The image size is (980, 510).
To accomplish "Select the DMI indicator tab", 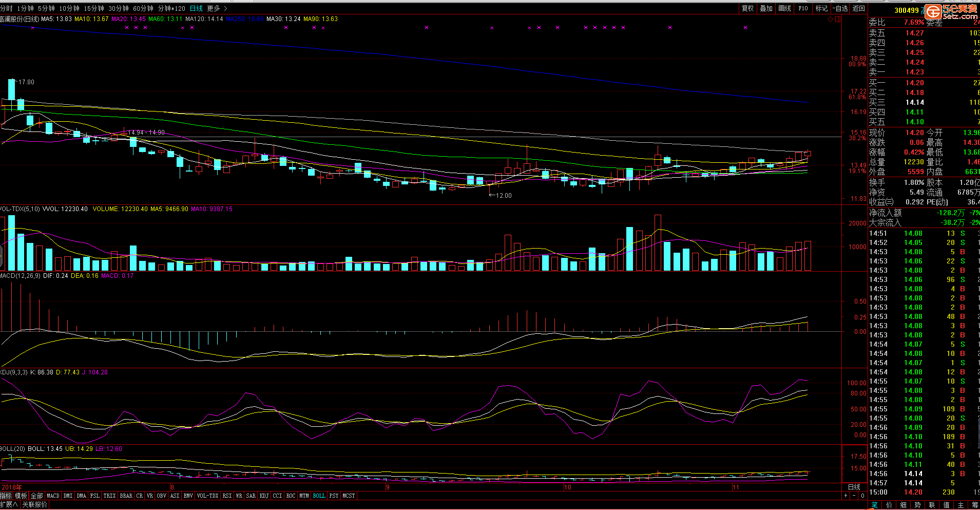I will coord(68,496).
